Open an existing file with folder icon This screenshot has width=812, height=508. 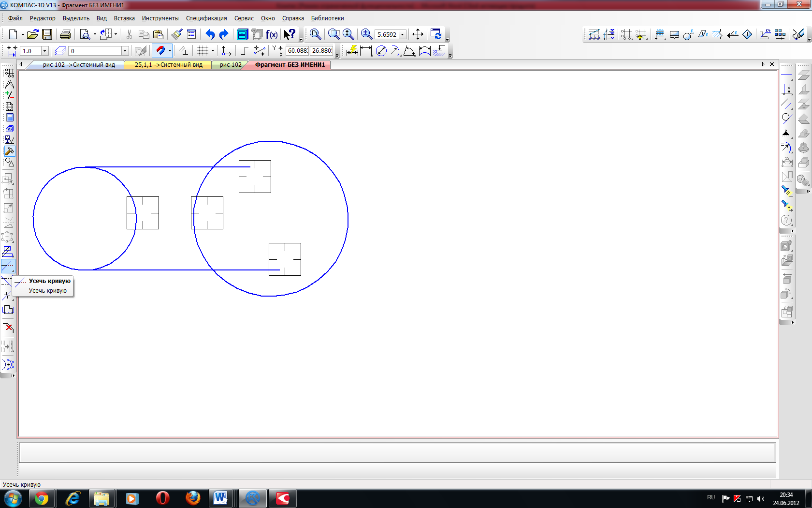coord(32,34)
